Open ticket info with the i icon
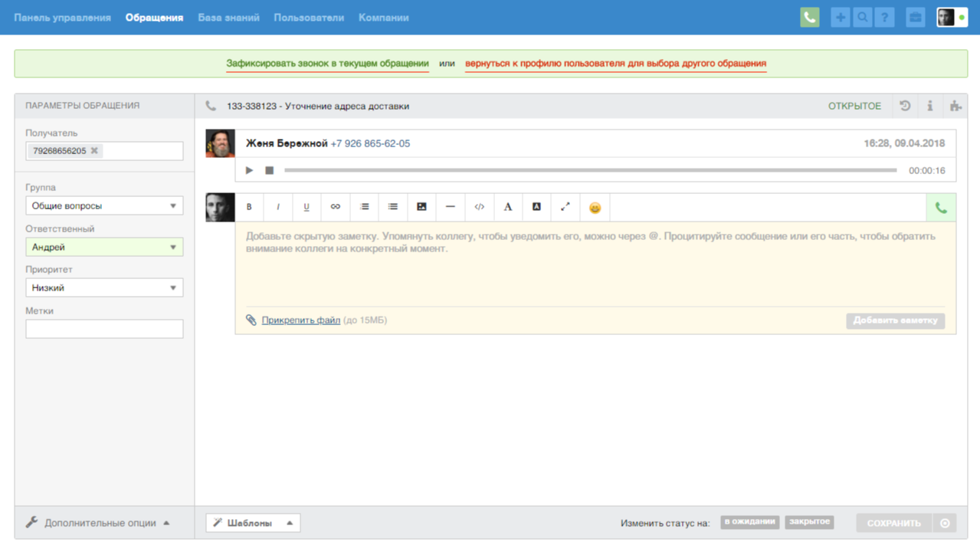 tap(929, 106)
